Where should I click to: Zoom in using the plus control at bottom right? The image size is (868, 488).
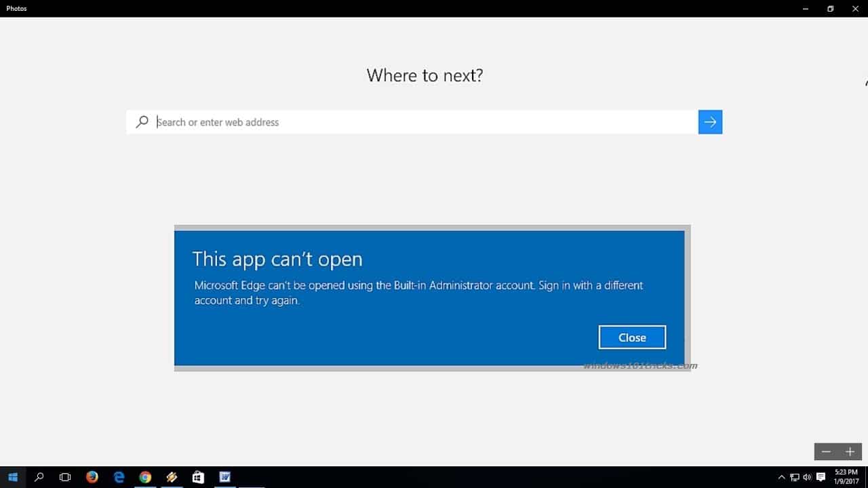click(849, 451)
